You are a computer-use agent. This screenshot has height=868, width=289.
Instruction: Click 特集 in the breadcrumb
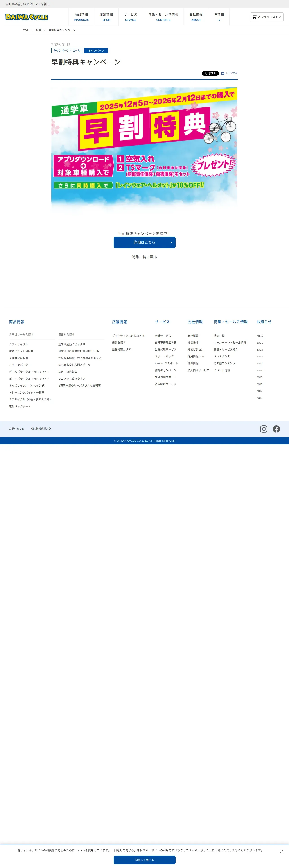click(x=39, y=30)
